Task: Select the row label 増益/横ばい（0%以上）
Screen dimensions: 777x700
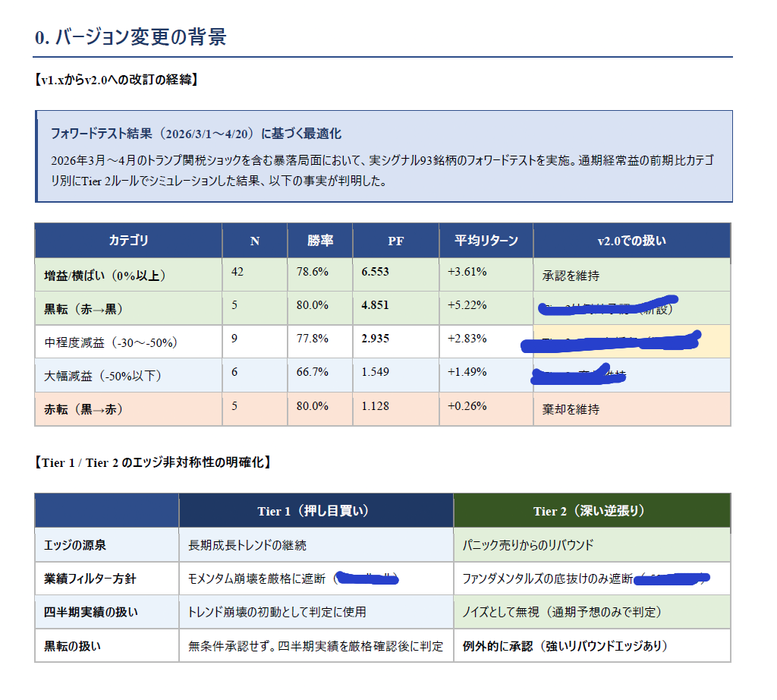Action: (x=105, y=276)
